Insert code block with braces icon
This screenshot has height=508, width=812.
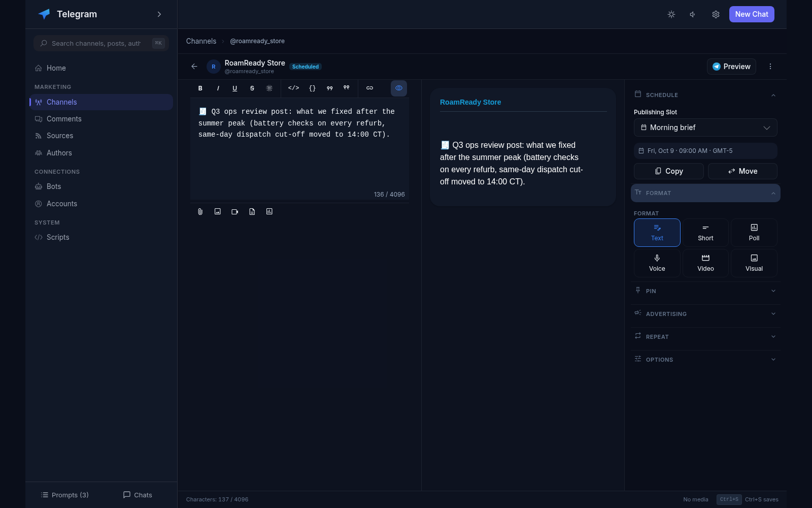[312, 88]
